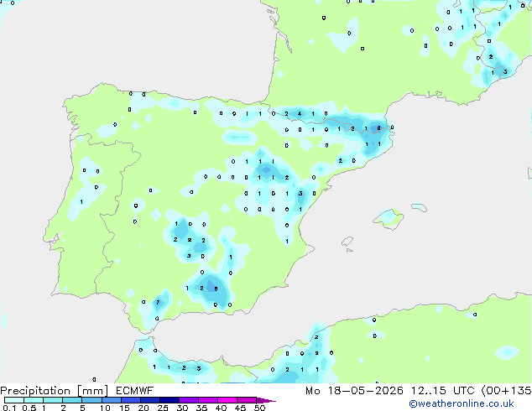The image size is (532, 411).
Task: Select the 35–40 mm violet legend box
Action: (208, 400)
